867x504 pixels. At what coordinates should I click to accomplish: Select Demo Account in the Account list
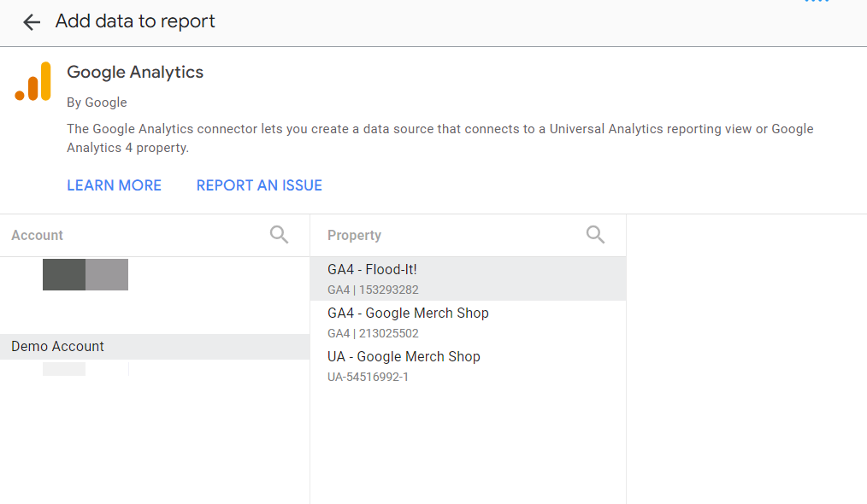(x=155, y=347)
